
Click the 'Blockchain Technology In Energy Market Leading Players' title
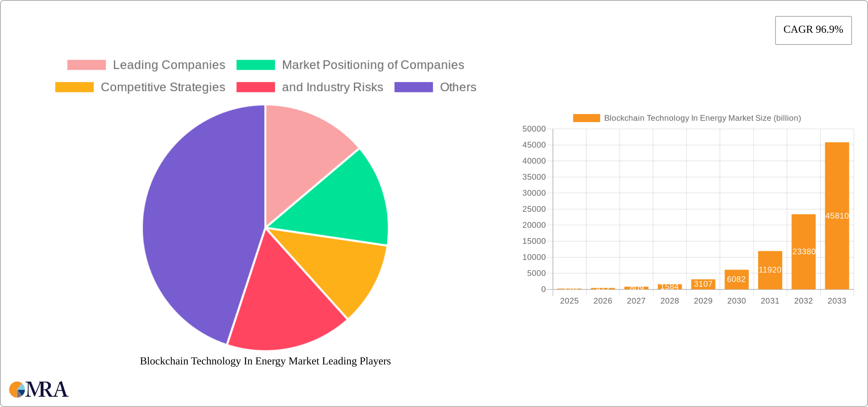coord(265,361)
